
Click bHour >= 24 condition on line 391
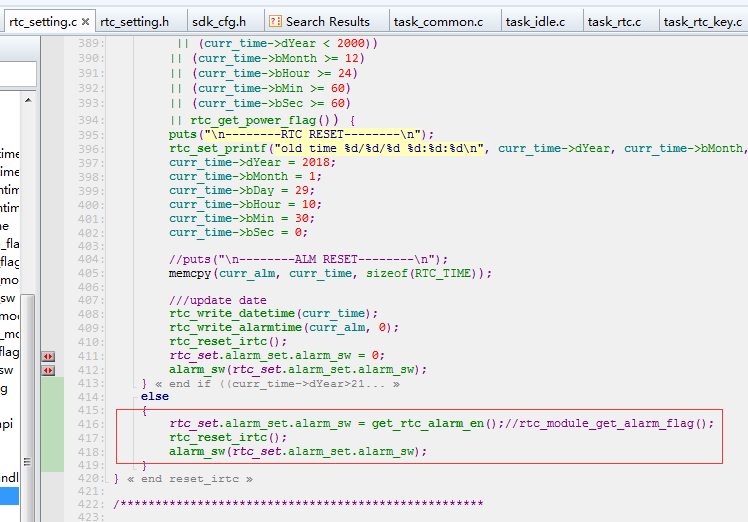[275, 73]
